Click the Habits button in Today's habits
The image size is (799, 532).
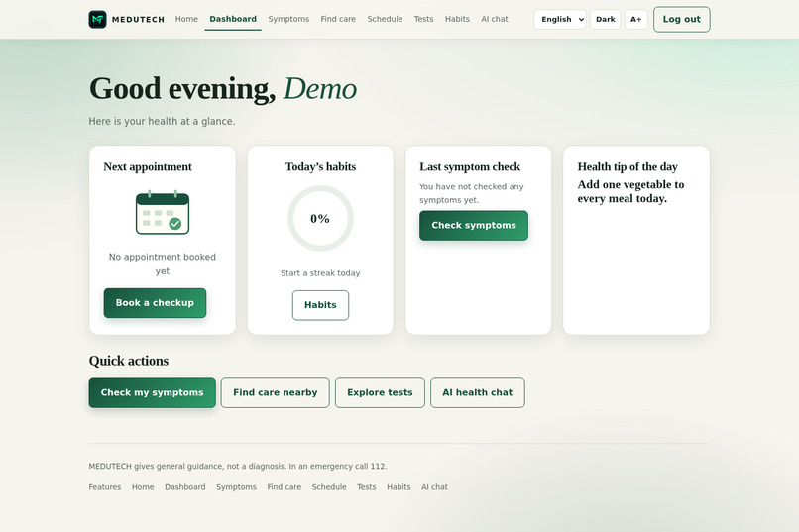pyautogui.click(x=320, y=305)
